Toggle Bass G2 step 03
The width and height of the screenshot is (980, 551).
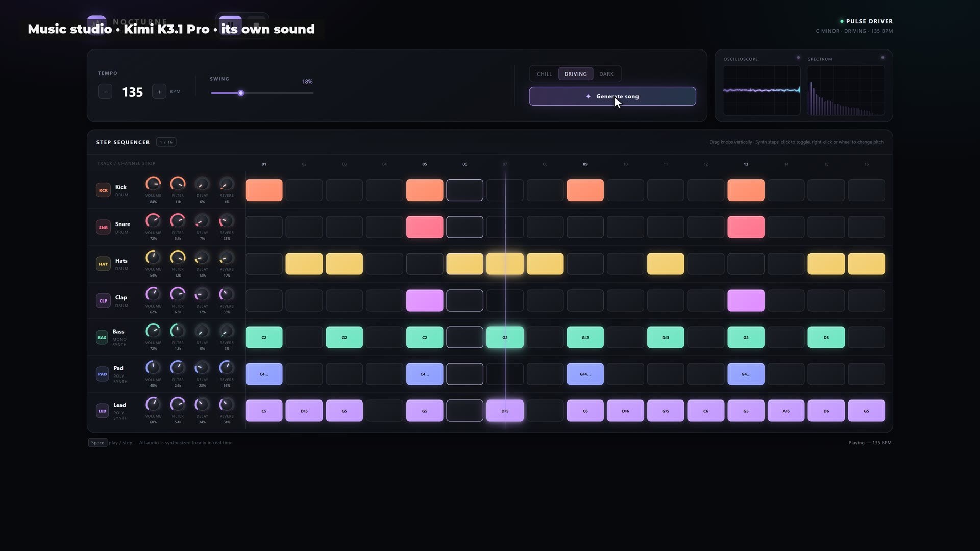pos(345,337)
